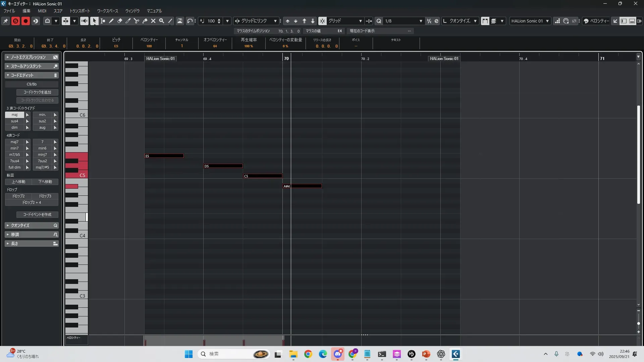The image size is (644, 362).
Task: Select the Erase tool
Action: point(120,21)
